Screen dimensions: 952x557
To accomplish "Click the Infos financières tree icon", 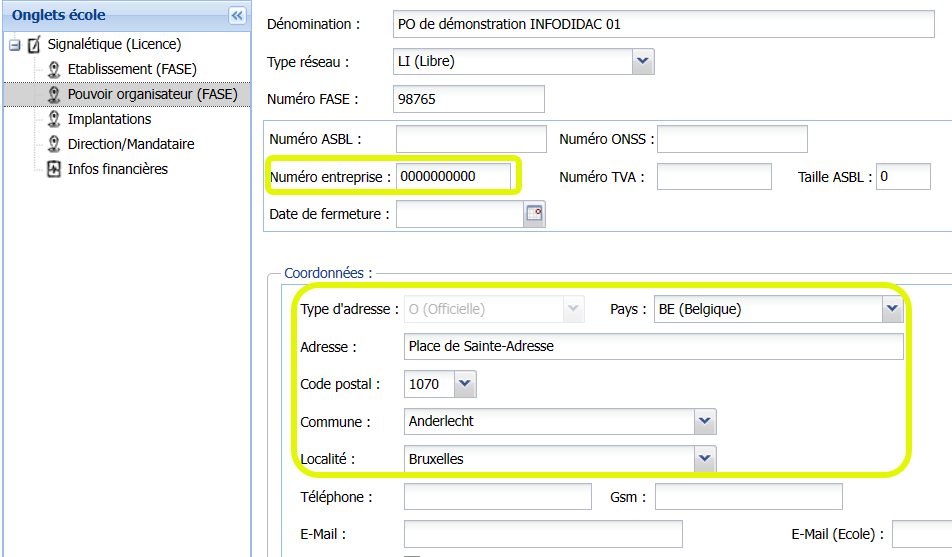I will pyautogui.click(x=54, y=169).
